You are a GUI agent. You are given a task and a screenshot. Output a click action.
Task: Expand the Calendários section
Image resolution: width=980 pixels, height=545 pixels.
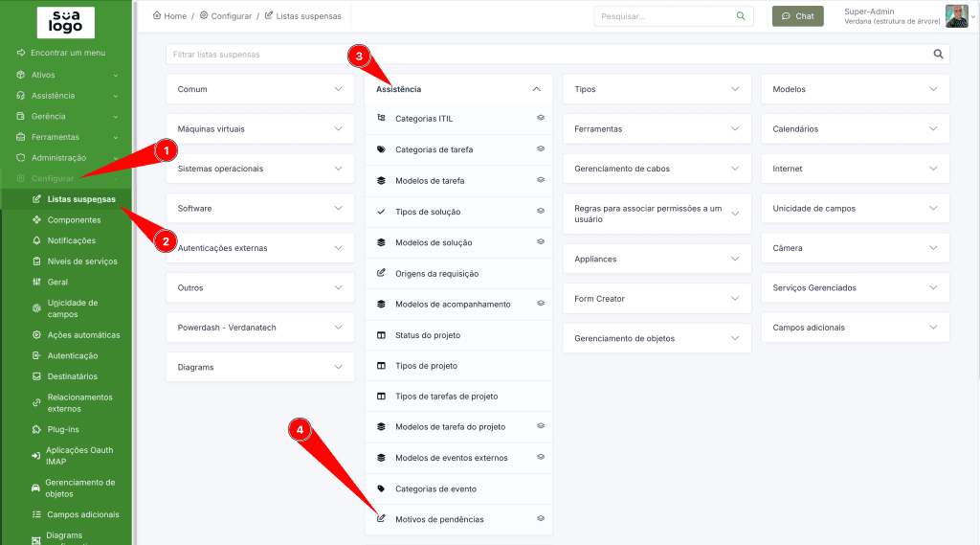pos(855,129)
